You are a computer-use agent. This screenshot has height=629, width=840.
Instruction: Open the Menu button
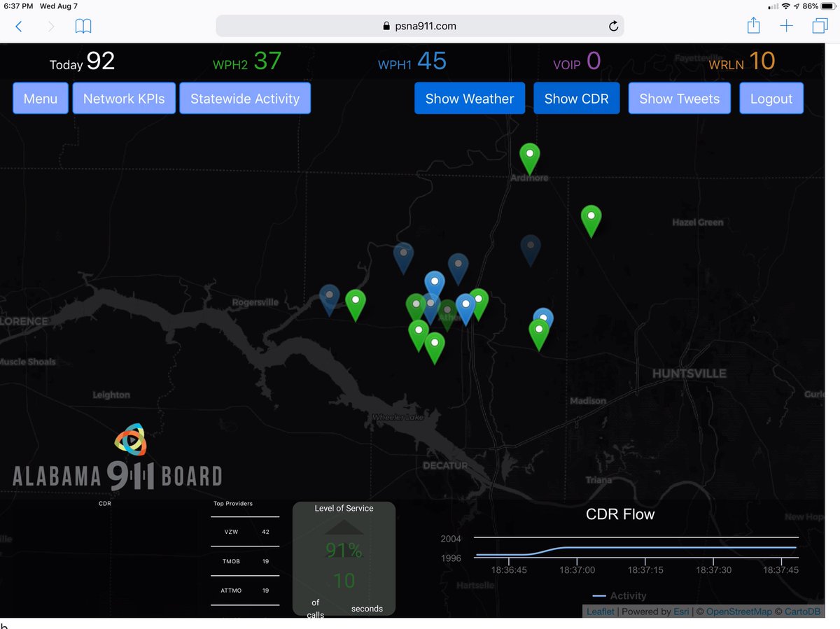tap(41, 99)
